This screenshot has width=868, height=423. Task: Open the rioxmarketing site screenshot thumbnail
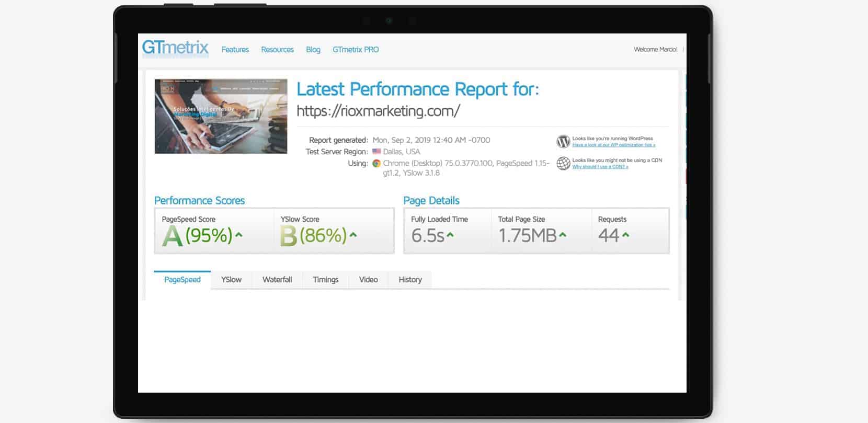(221, 116)
